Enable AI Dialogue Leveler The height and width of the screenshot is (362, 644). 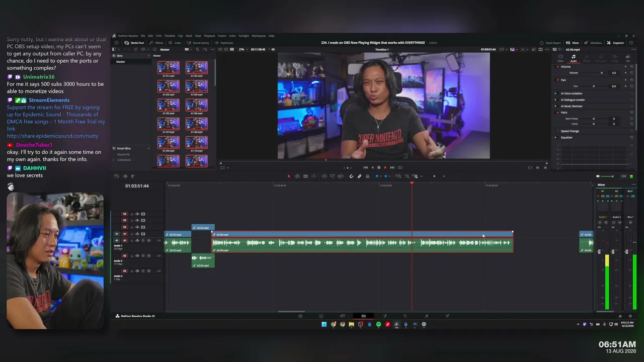click(x=556, y=100)
